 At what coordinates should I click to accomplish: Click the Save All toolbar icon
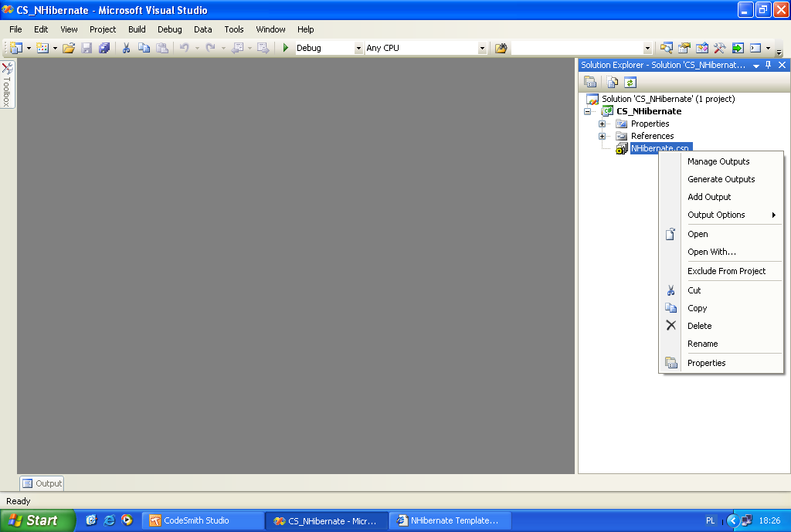(104, 48)
